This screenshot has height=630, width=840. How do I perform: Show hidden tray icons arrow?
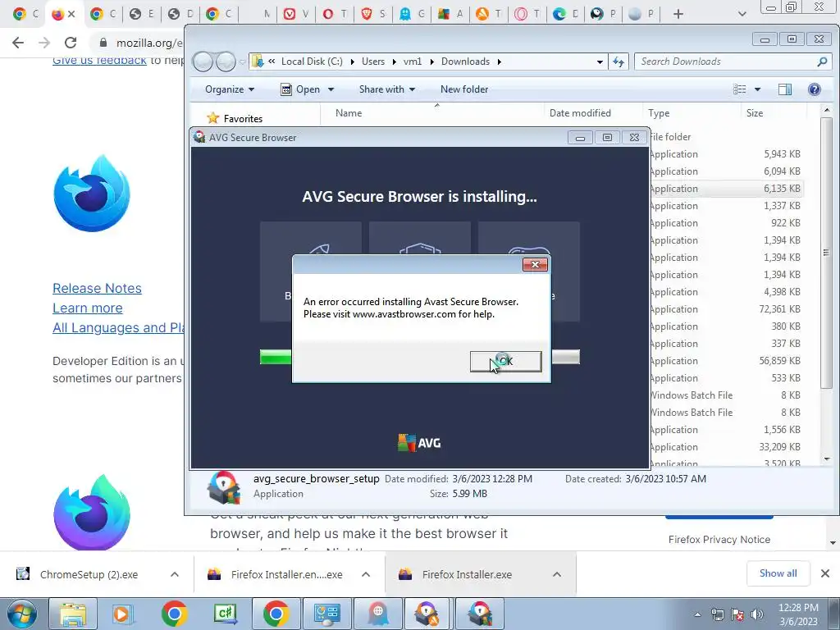(697, 614)
